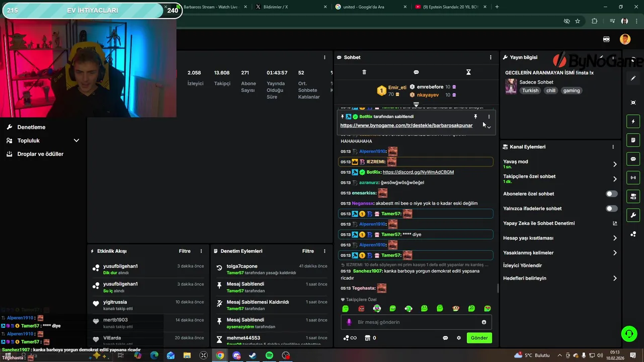Click the trash icon to clear chat
The image size is (644, 362).
pos(364,72)
